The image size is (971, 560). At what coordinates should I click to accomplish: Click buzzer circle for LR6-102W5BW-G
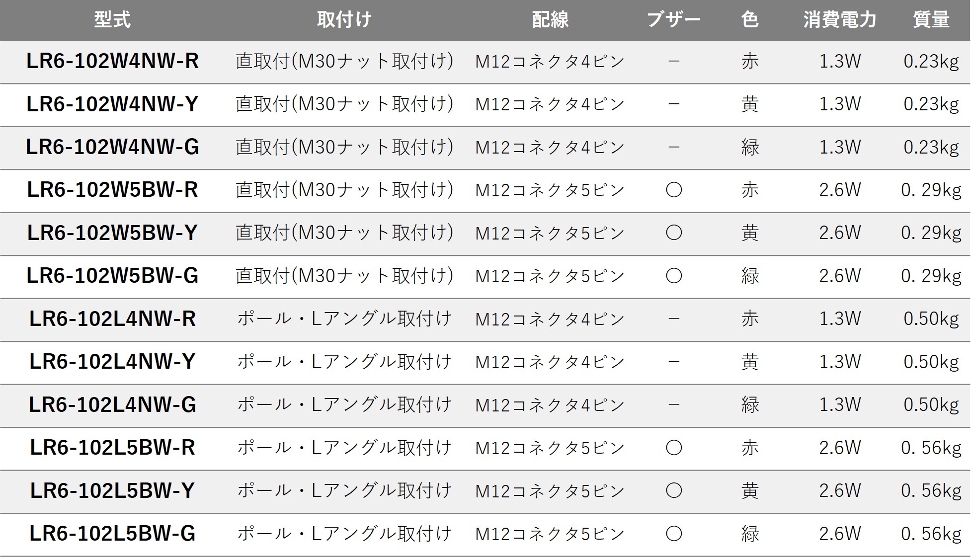pos(673,276)
